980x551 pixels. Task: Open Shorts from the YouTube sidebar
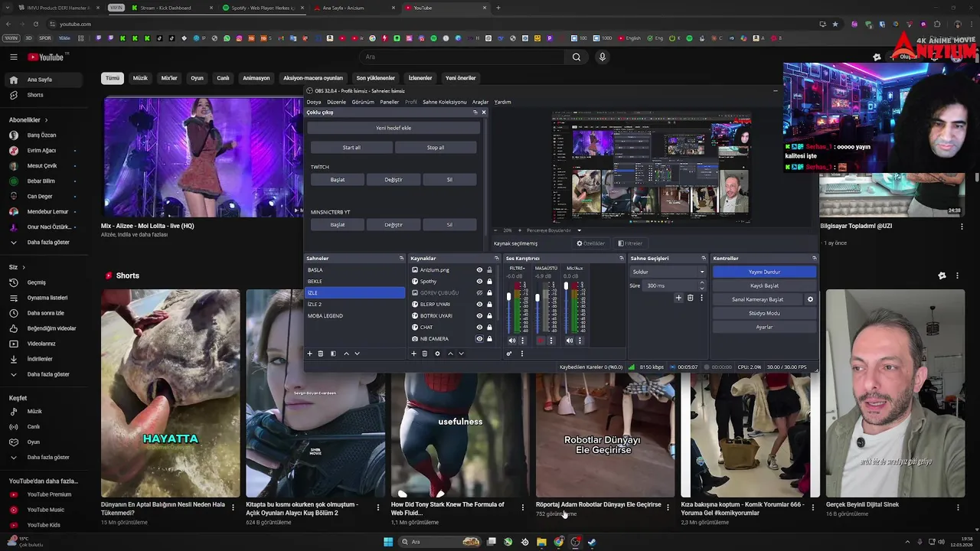tap(35, 95)
